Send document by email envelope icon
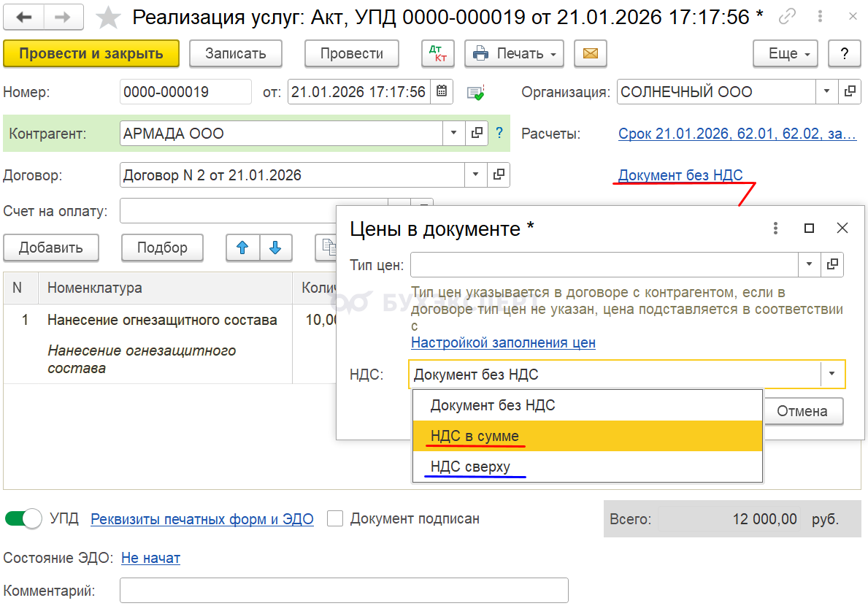Screen dimensions: 868x606 coord(590,54)
